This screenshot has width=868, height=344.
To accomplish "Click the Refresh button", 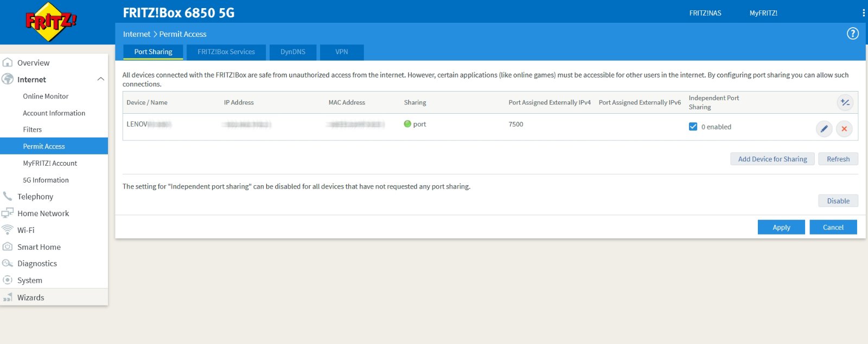I will pos(838,159).
